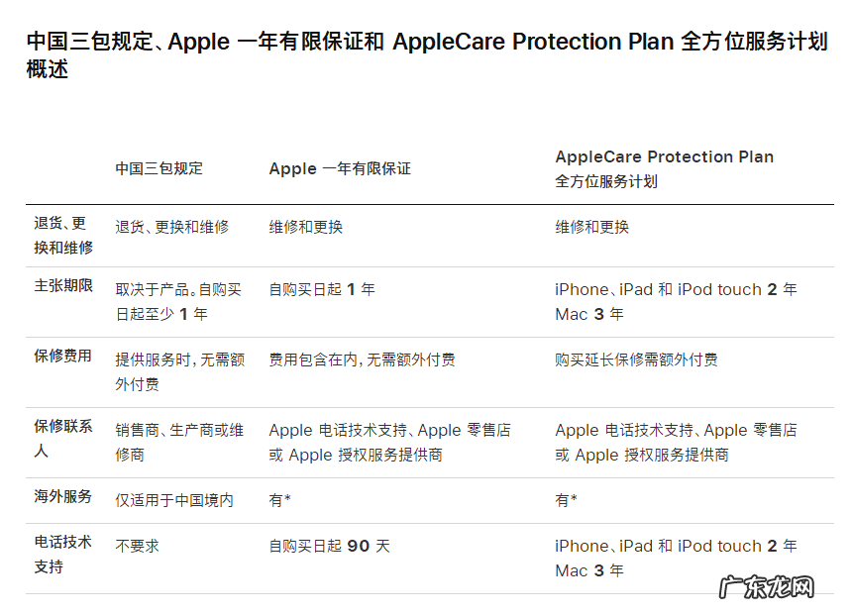This screenshot has height=616, width=852.
Task: Select the 自购买日起 90 天 cell
Action: 329,546
